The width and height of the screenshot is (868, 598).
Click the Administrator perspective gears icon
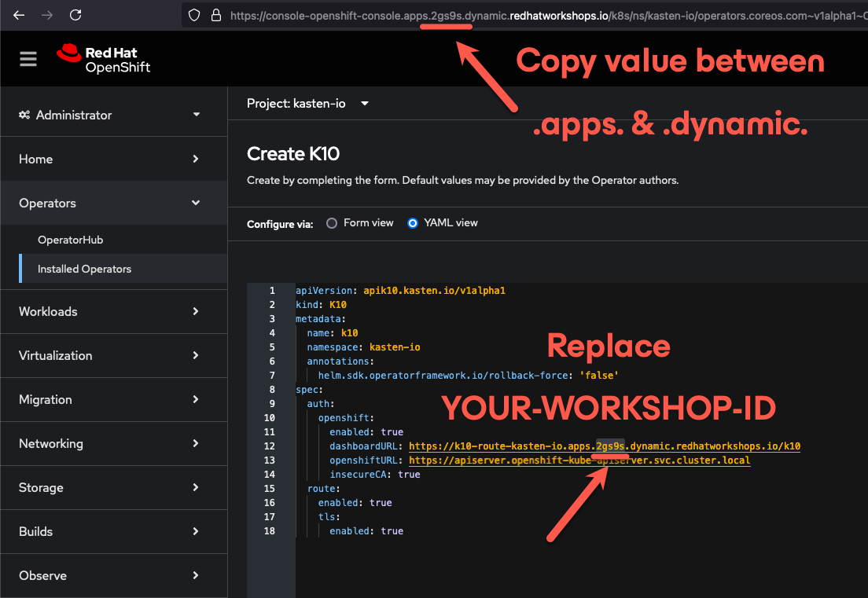point(24,115)
